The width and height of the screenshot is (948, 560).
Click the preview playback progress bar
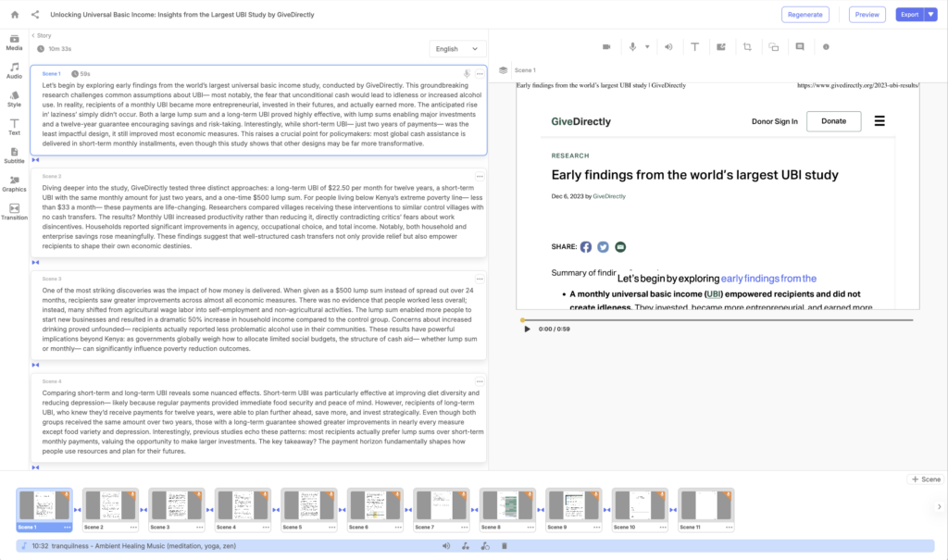coord(717,320)
